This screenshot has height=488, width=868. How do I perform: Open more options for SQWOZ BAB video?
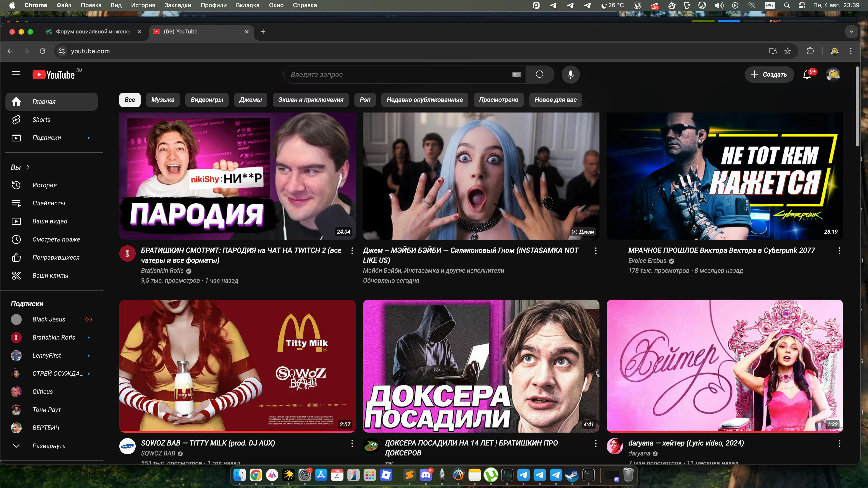pyautogui.click(x=352, y=443)
